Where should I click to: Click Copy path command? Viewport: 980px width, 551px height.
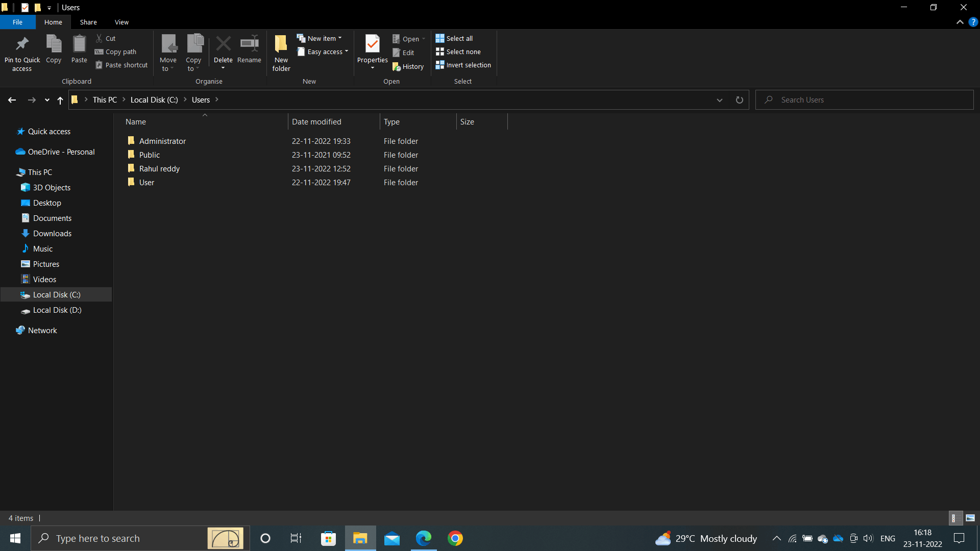(x=116, y=52)
